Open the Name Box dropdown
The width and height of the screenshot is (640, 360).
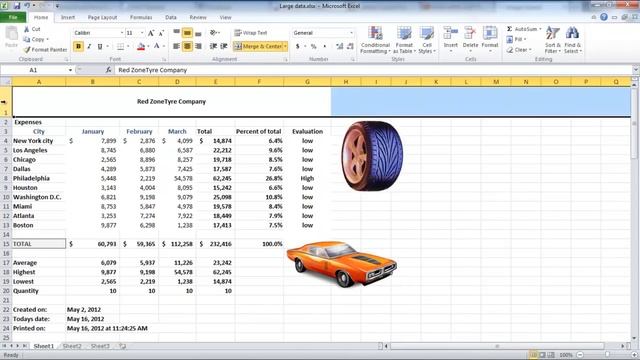70,70
